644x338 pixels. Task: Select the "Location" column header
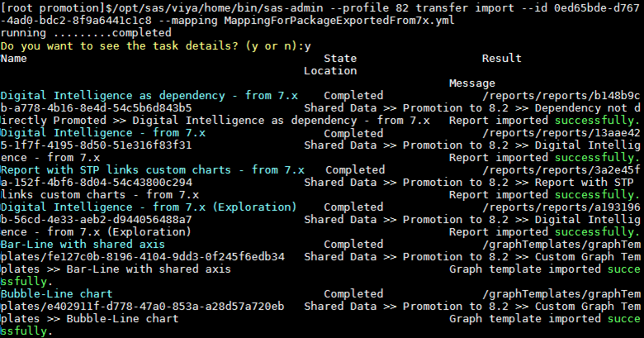pyautogui.click(x=330, y=71)
